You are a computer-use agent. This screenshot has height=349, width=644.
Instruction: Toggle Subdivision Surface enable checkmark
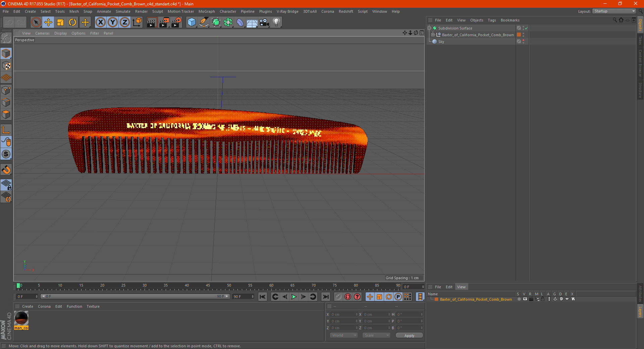527,28
